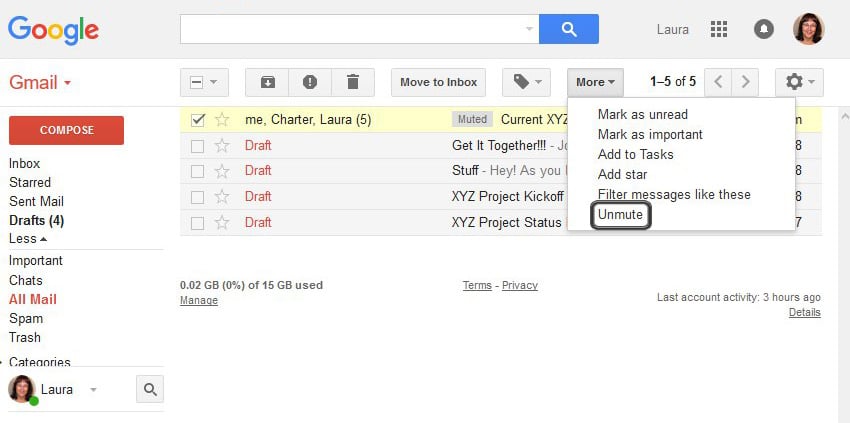Click Move to Inbox
The width and height of the screenshot is (850, 423).
(x=439, y=82)
